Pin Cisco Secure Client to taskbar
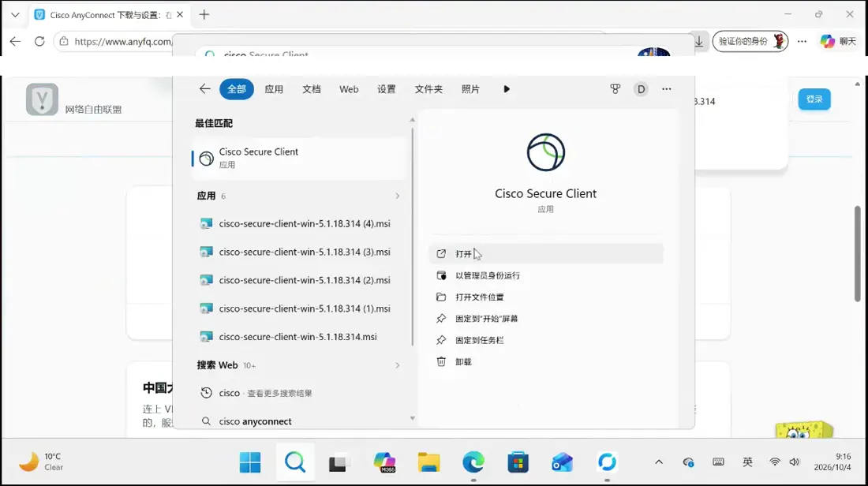The image size is (868, 486). 546,340
